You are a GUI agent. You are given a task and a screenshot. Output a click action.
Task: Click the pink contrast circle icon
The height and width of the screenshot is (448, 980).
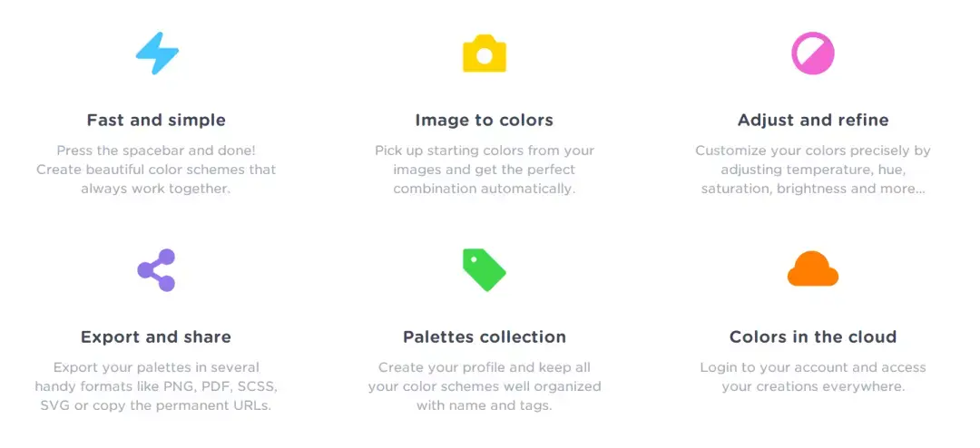(x=813, y=54)
